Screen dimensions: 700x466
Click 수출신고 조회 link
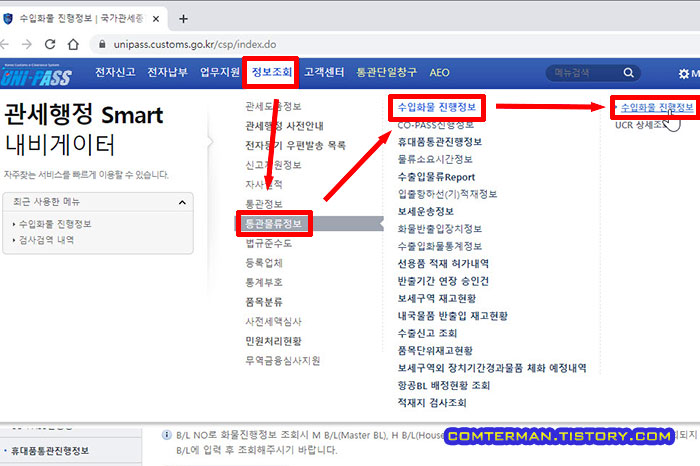(427, 333)
